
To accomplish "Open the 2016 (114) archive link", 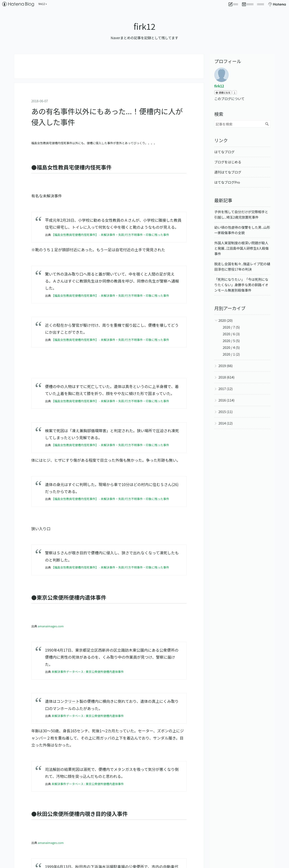I will coord(226,400).
